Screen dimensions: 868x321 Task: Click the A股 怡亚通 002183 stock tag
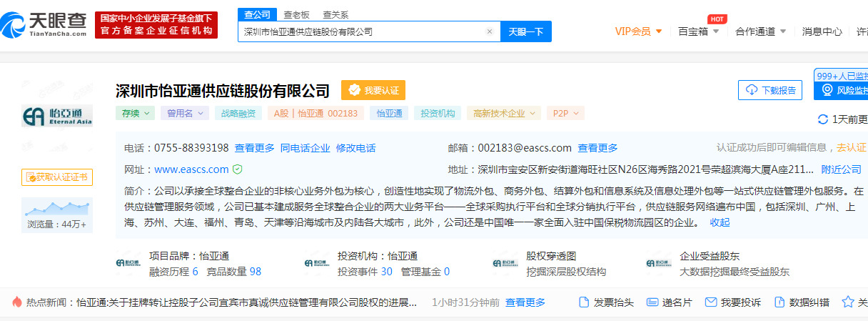point(316,113)
